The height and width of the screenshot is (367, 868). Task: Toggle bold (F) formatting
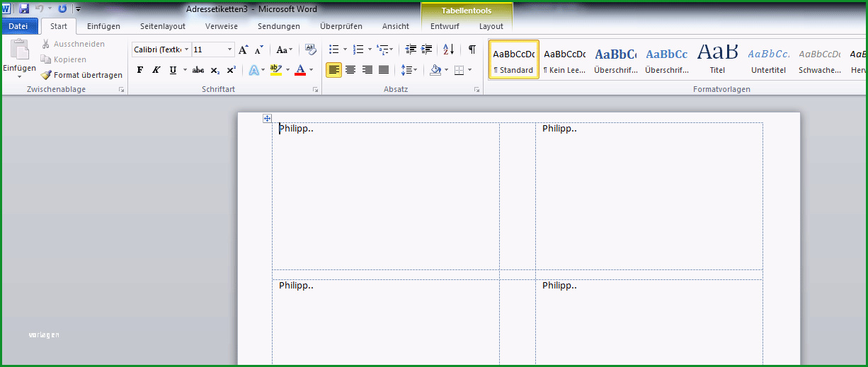pyautogui.click(x=139, y=70)
